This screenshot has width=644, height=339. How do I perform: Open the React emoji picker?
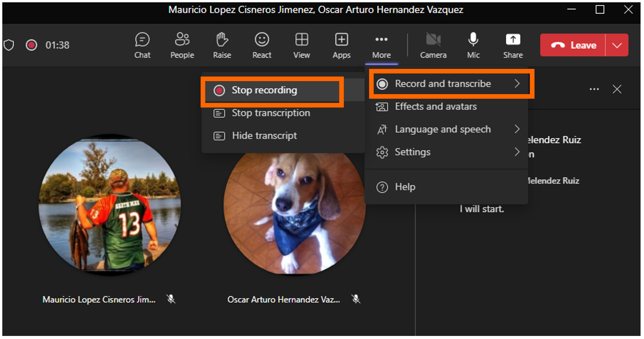click(x=262, y=45)
